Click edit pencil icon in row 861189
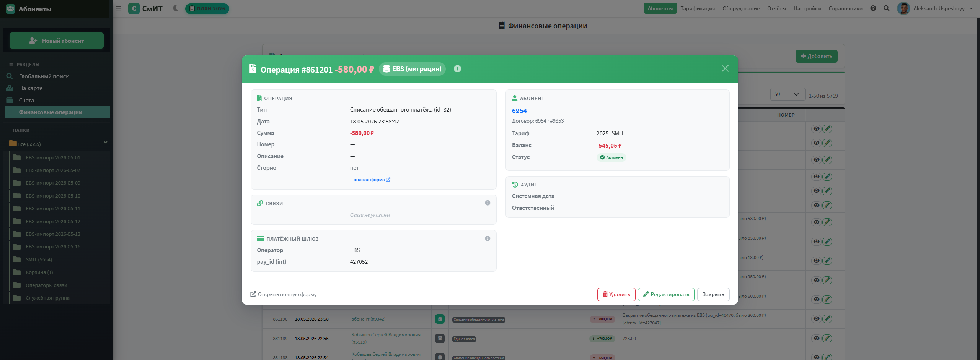The image size is (980, 360). point(827,338)
